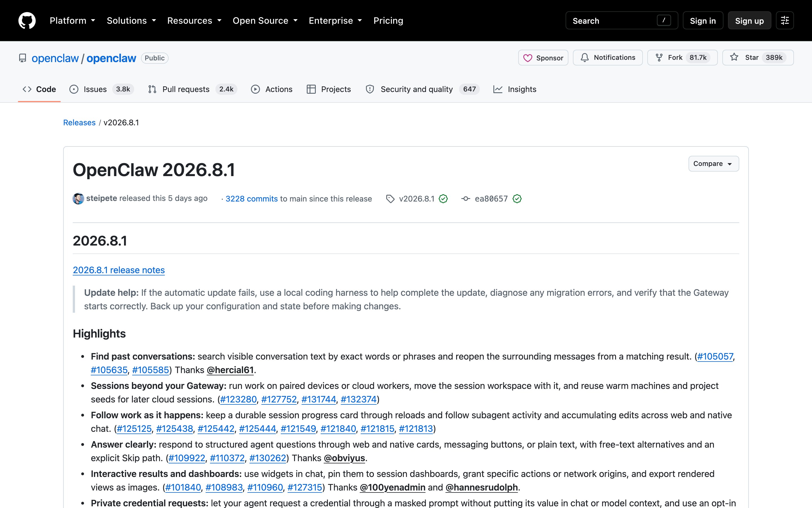Click the Public visibility badge

click(x=155, y=58)
